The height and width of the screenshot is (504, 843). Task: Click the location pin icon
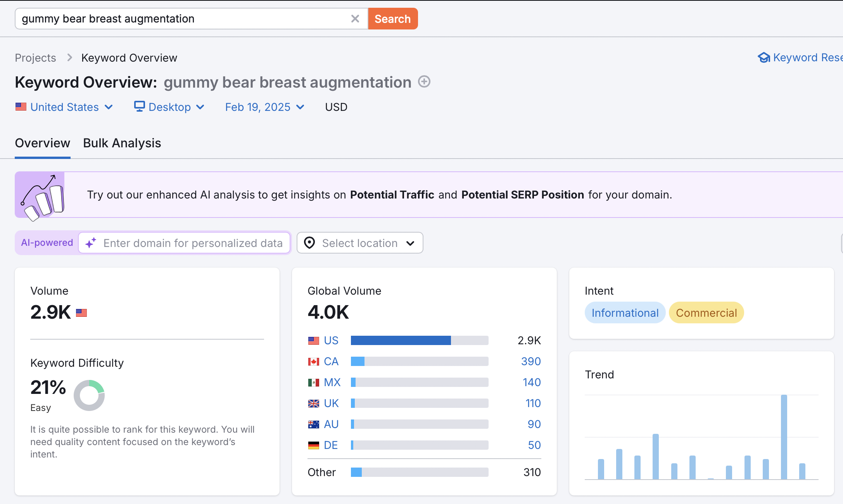coord(309,243)
